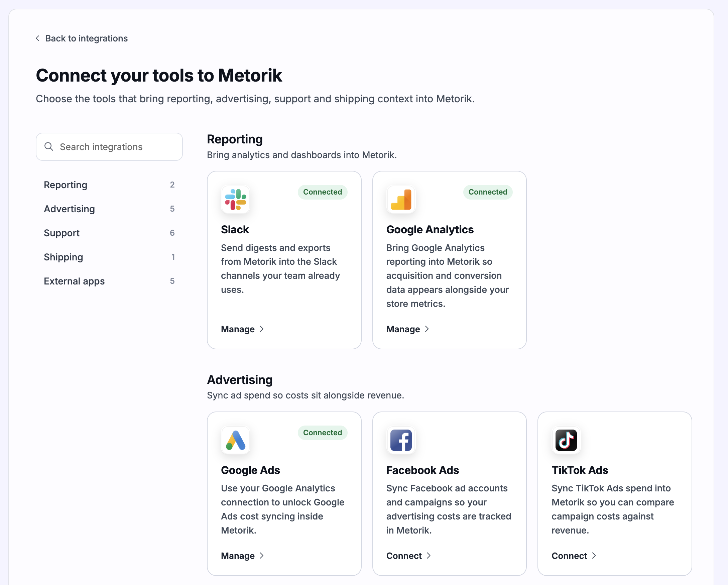Click the TikTok Ads logo icon
Screen dimensions: 728x585
(566, 440)
